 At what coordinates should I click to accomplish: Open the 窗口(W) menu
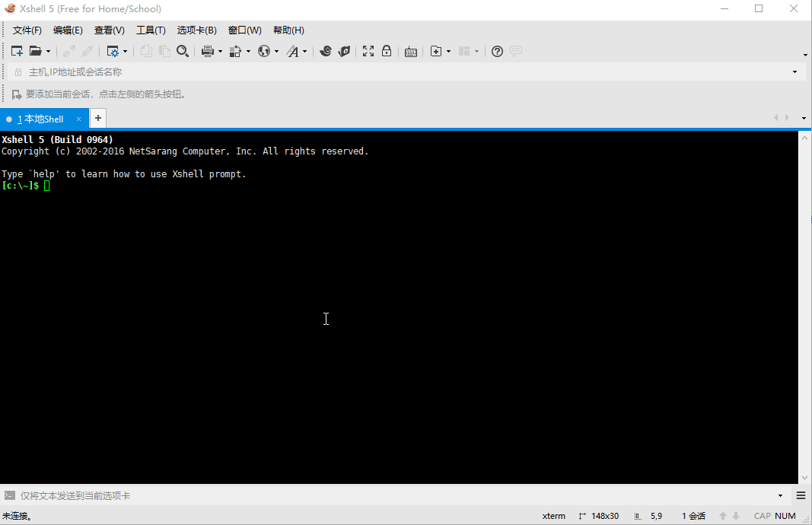[245, 30]
